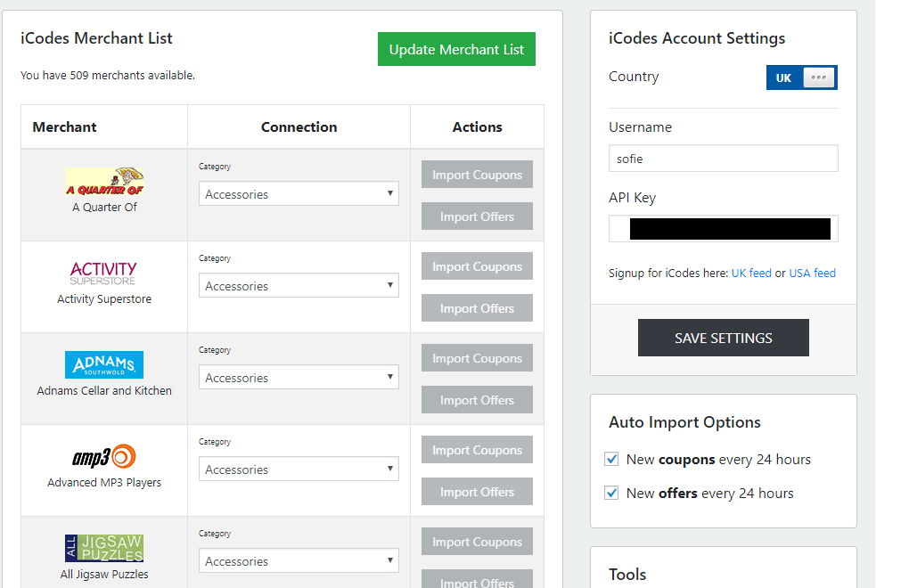Import Coupons for Adnams Cellar and Kitchen
The image size is (909, 588).
477,358
